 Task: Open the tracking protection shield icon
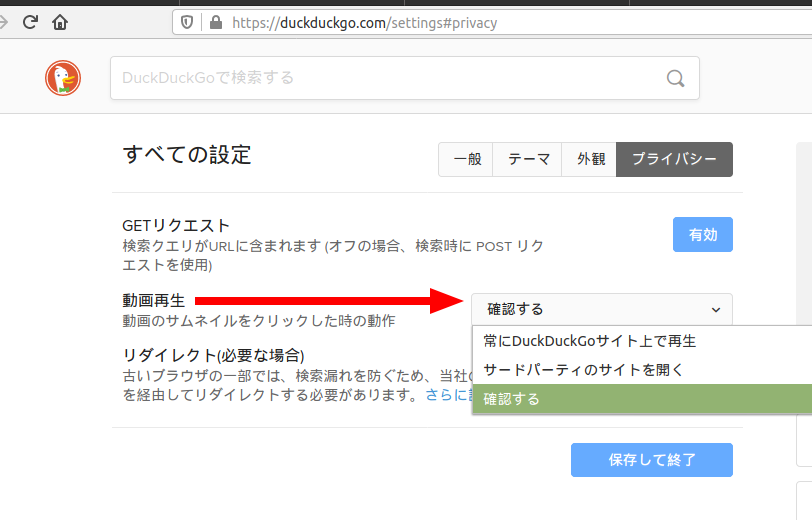187,22
